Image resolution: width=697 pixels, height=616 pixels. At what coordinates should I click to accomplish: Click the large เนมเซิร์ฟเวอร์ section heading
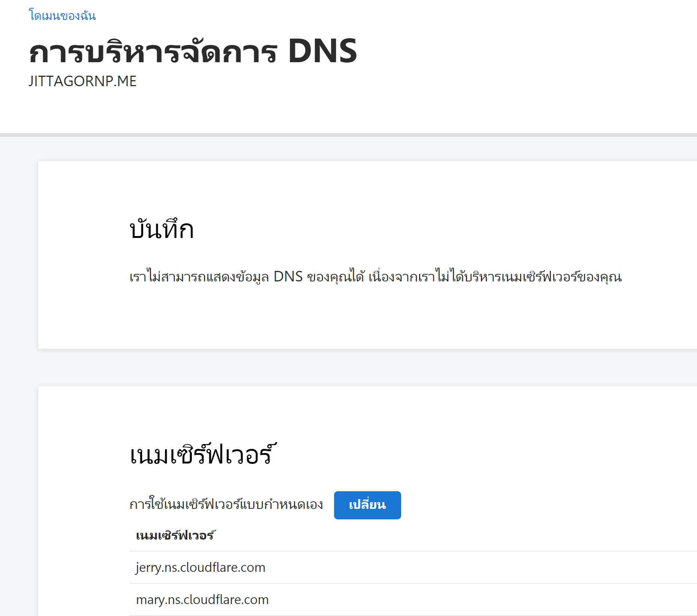coord(203,455)
